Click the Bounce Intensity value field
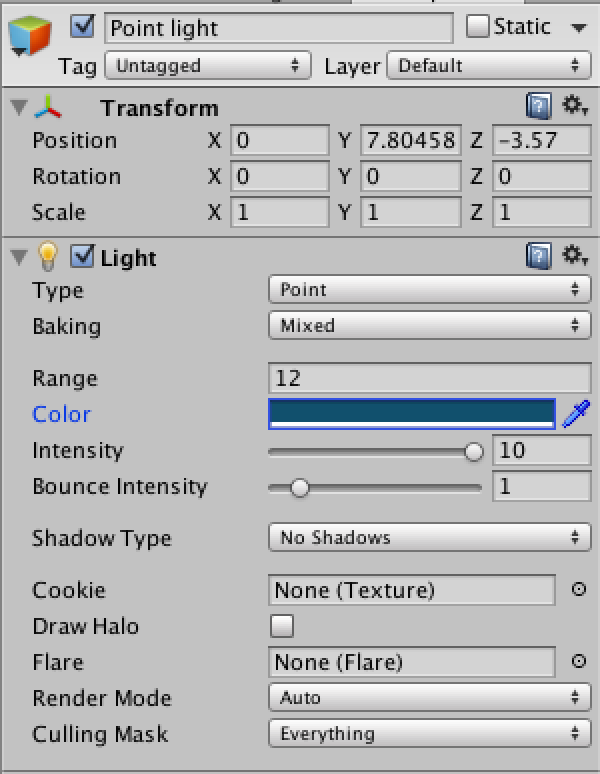Viewport: 600px width, 774px height. 542,486
